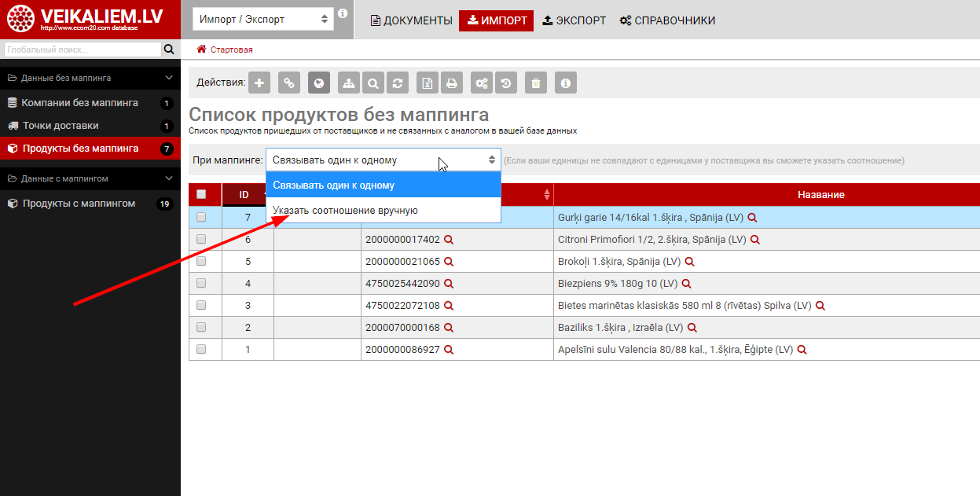Viewport: 980px width, 496px height.
Task: Click the globe action icon
Action: pos(318,83)
